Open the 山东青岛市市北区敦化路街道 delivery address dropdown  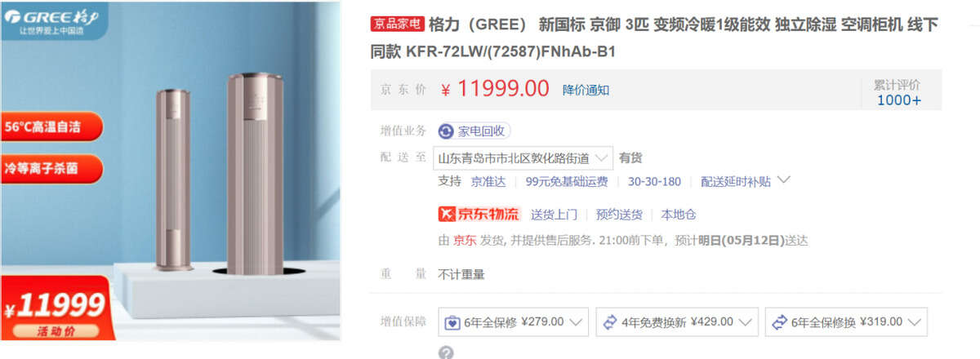point(523,158)
